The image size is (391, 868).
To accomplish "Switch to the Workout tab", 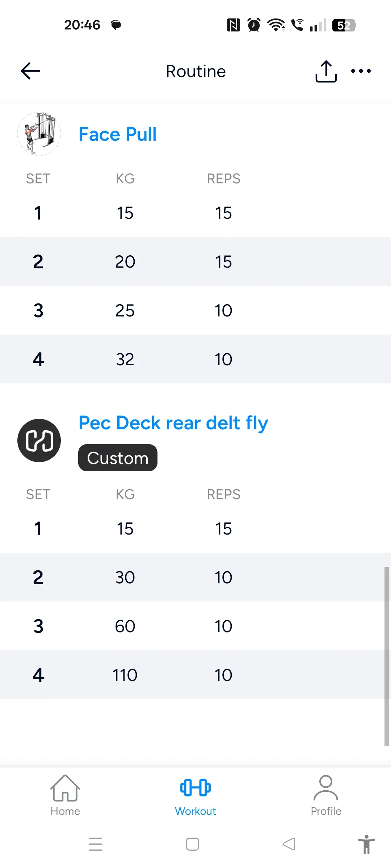I will coord(195,795).
